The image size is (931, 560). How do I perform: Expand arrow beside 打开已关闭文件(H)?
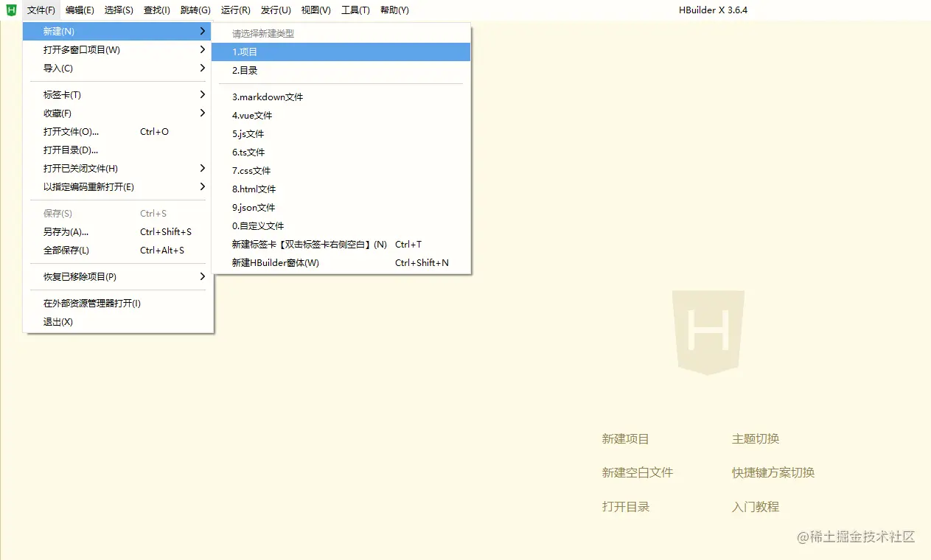pyautogui.click(x=203, y=169)
